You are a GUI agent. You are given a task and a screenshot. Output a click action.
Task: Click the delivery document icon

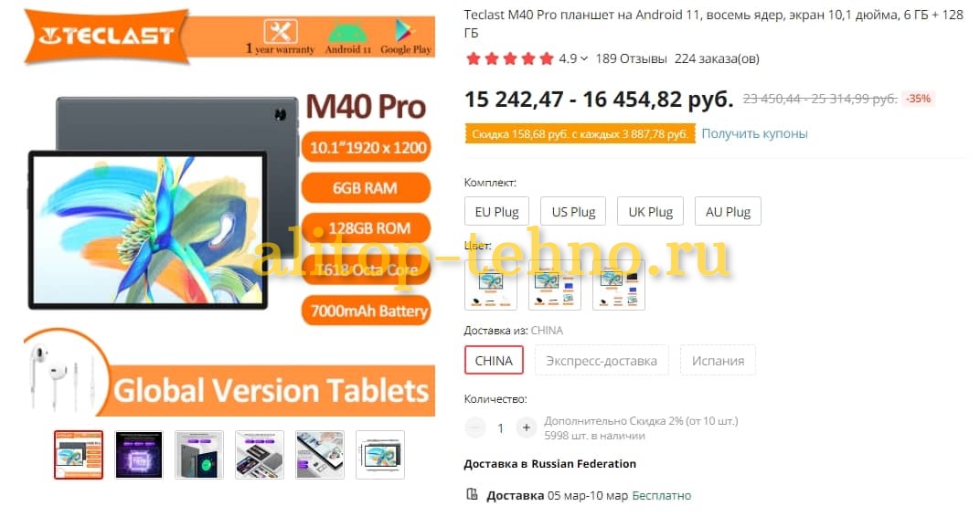point(472,494)
